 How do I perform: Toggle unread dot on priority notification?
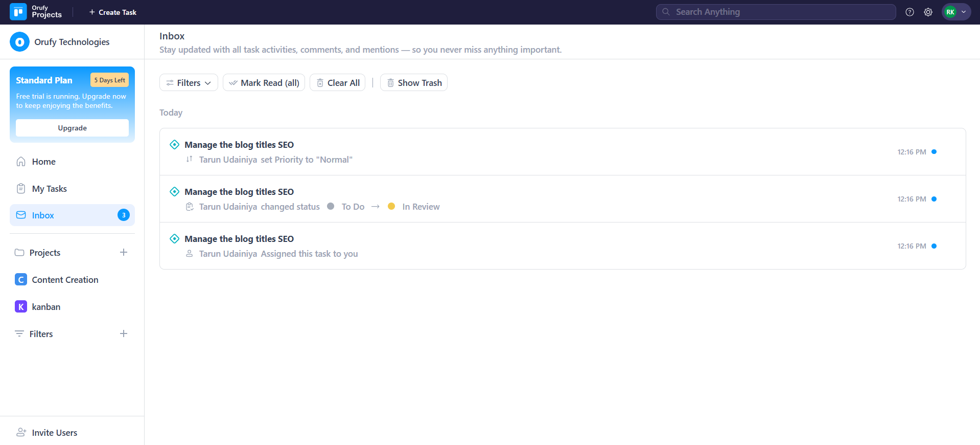934,152
